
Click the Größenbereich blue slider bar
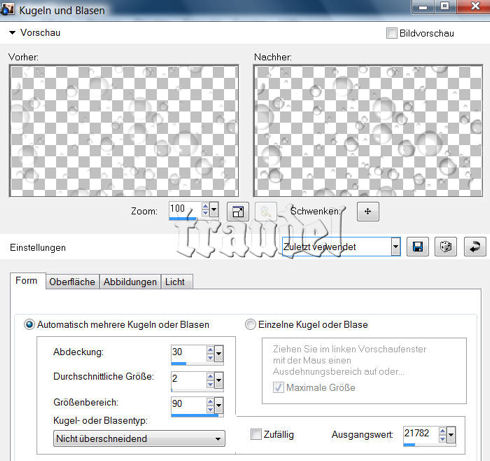pyautogui.click(x=195, y=415)
